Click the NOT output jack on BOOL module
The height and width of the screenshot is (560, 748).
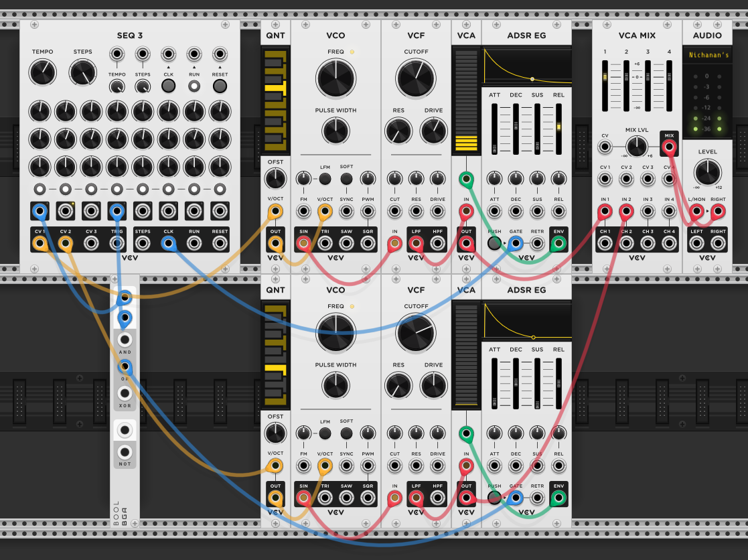click(x=125, y=451)
